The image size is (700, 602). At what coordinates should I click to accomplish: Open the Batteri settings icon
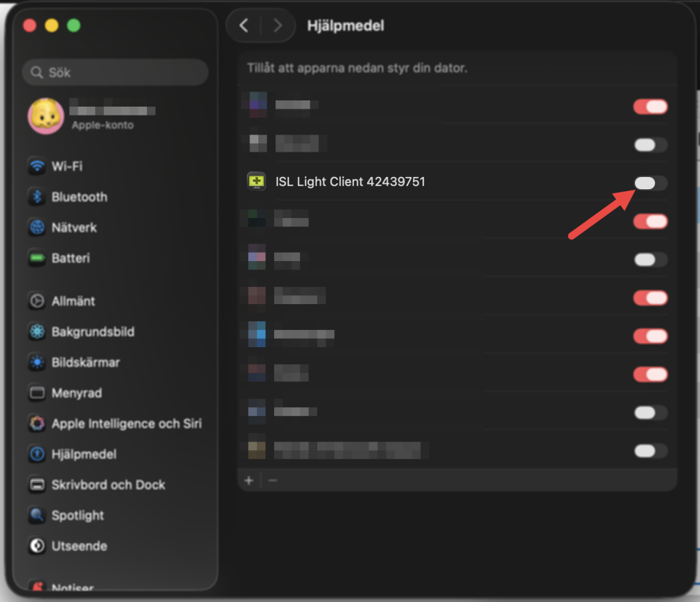coord(36,258)
